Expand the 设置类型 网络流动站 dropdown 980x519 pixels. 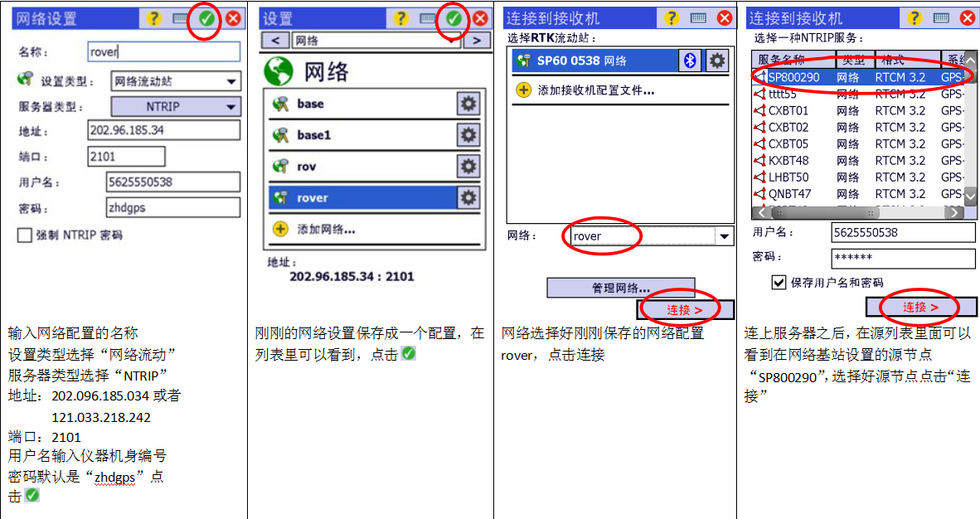coord(176,81)
